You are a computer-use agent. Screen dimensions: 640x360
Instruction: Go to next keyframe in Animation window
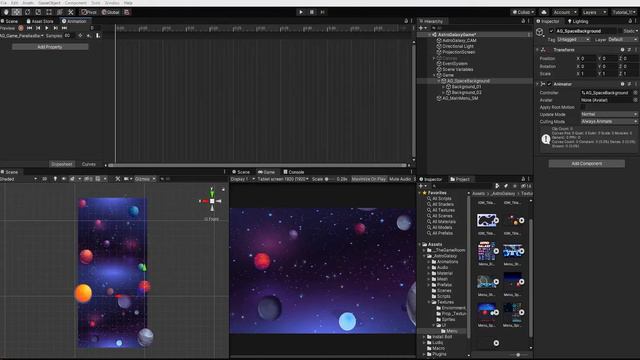point(55,28)
